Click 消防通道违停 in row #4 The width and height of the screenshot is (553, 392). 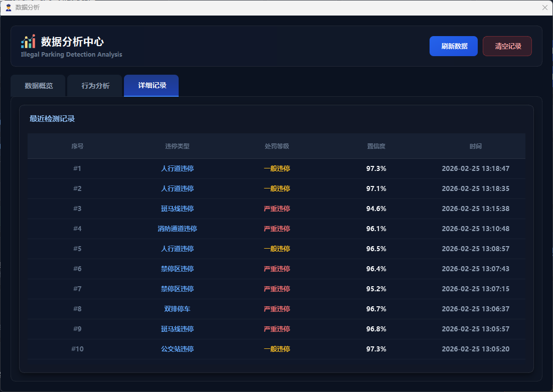[x=178, y=229]
